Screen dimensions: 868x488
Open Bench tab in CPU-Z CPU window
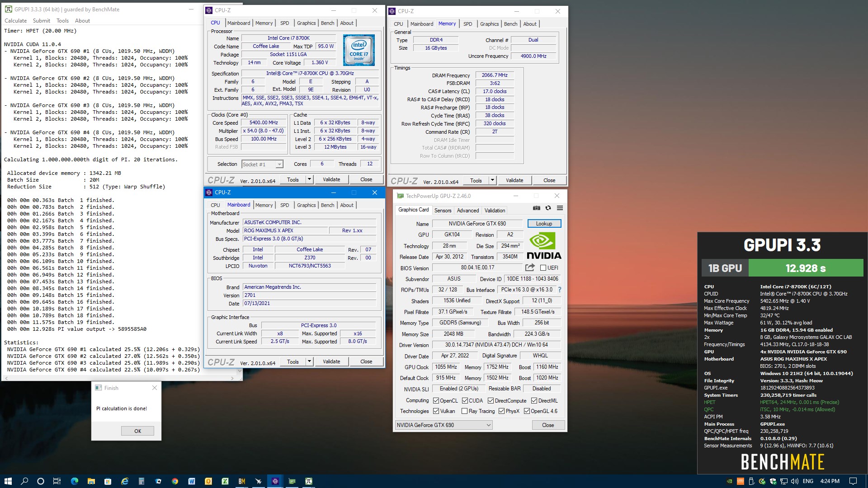pos(327,23)
